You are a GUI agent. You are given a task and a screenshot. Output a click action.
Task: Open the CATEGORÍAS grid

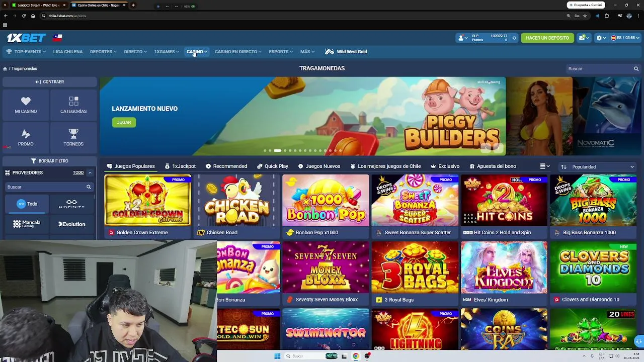[x=73, y=105]
